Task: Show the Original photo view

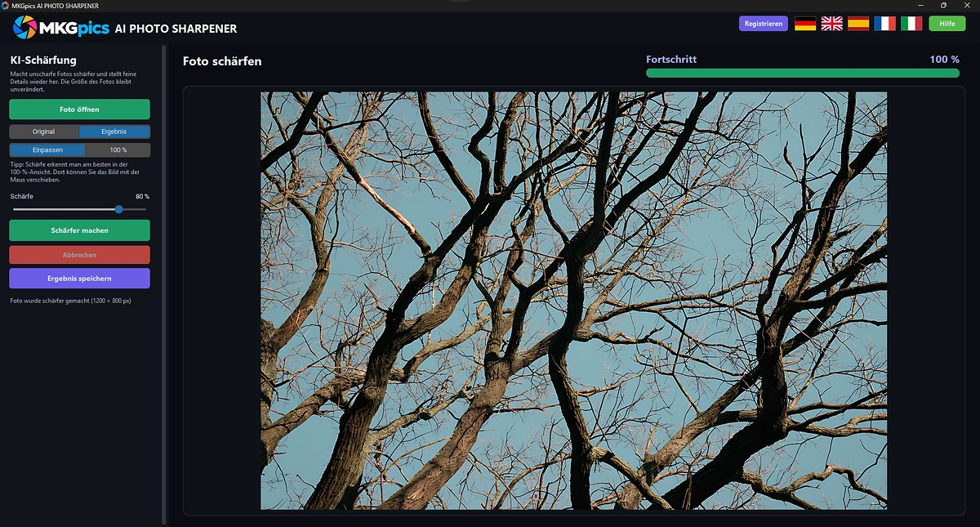Action: coord(44,132)
